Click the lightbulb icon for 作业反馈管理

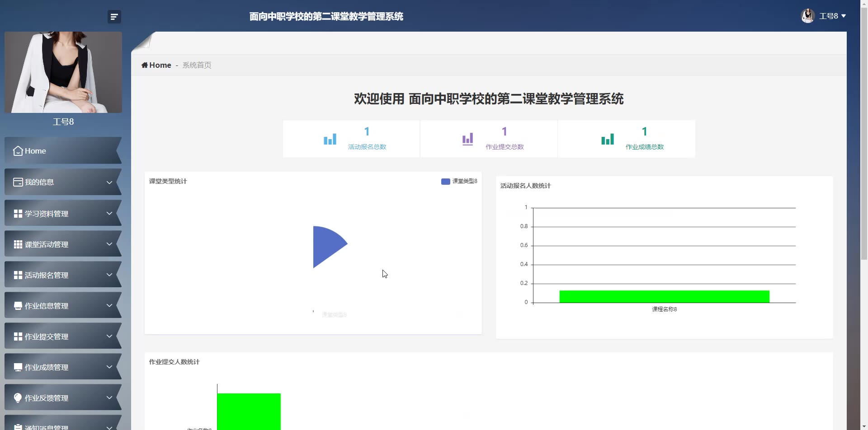click(18, 398)
